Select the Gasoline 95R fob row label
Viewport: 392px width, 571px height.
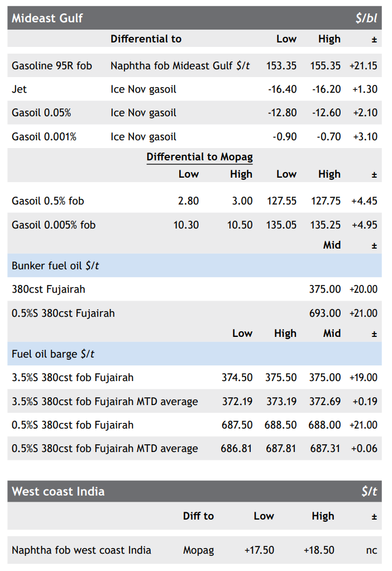click(52, 65)
